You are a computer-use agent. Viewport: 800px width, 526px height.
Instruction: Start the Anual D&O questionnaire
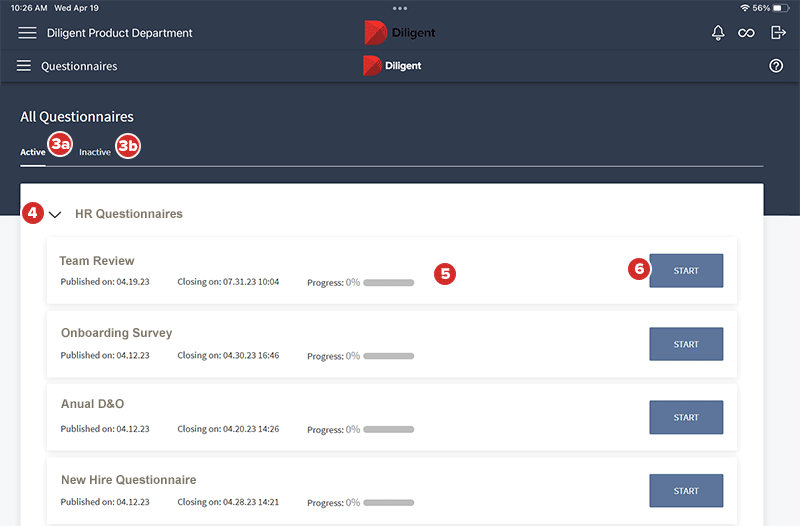point(686,417)
